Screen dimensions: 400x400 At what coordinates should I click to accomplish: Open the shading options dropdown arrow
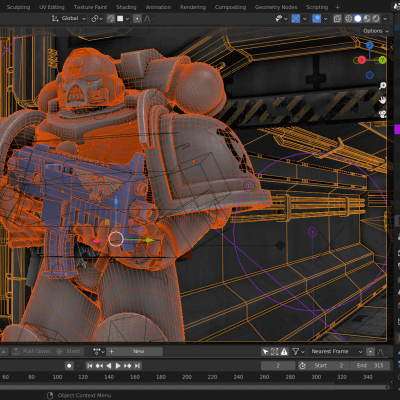(385, 19)
